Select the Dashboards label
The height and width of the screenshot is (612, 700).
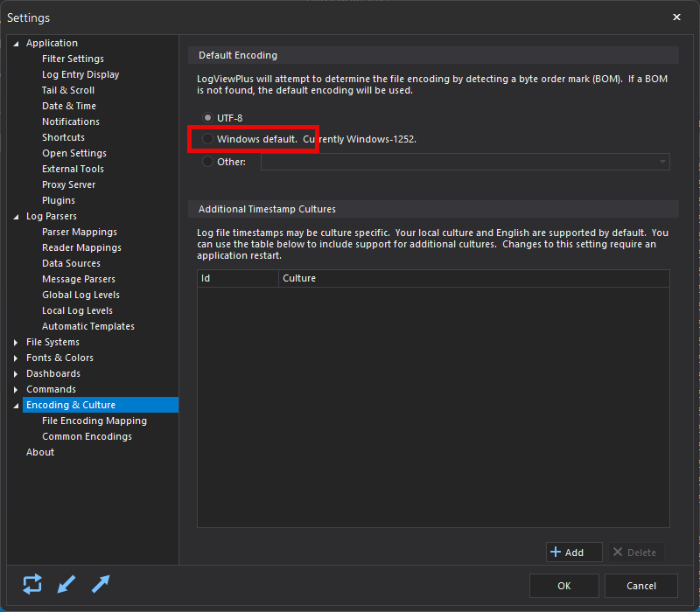pyautogui.click(x=53, y=373)
